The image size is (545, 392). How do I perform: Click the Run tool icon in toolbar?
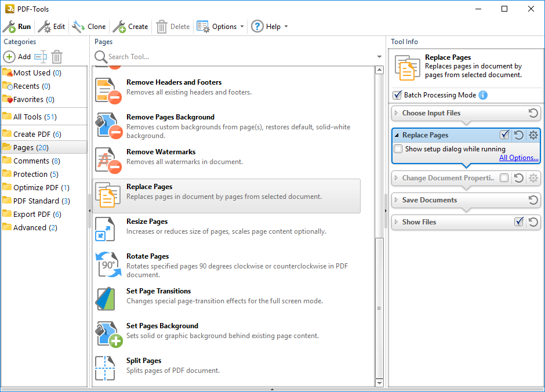click(9, 27)
